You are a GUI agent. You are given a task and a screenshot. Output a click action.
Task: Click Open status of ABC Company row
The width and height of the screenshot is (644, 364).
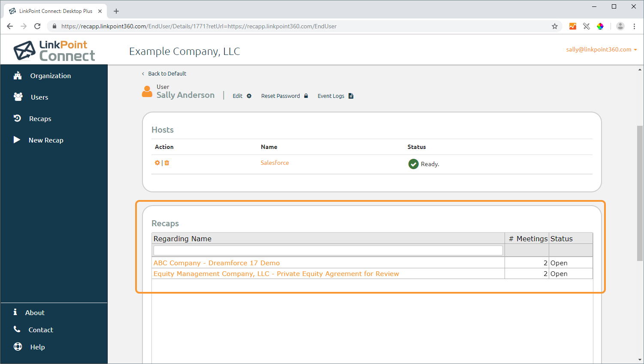click(559, 263)
